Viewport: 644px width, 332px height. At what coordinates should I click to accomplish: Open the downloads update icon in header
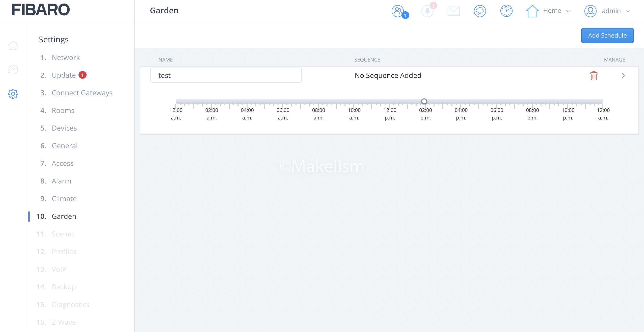pos(427,11)
